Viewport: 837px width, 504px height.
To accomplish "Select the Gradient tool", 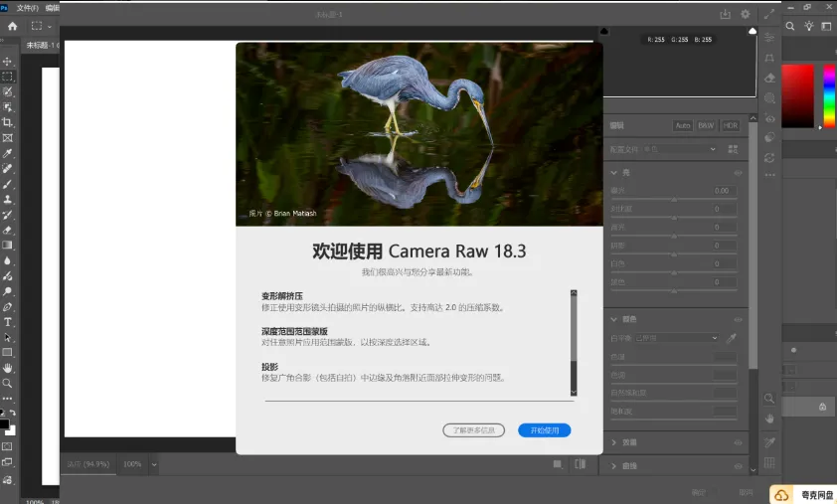I will tap(8, 246).
